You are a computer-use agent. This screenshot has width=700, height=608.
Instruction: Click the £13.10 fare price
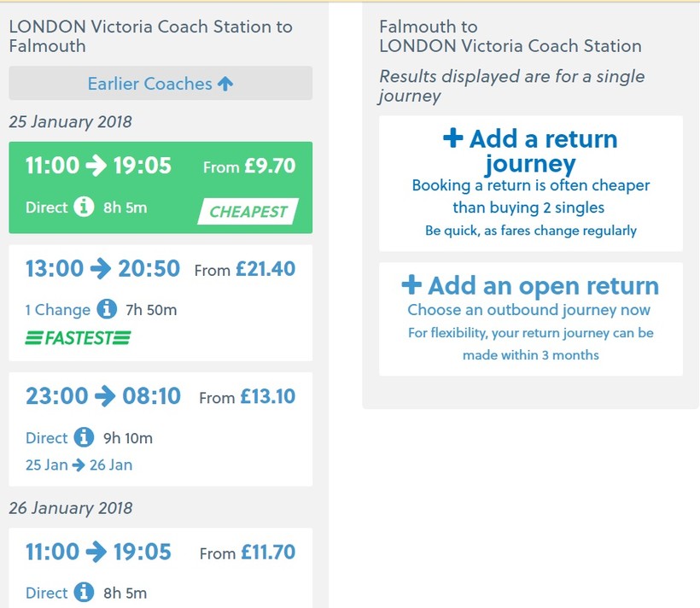267,398
